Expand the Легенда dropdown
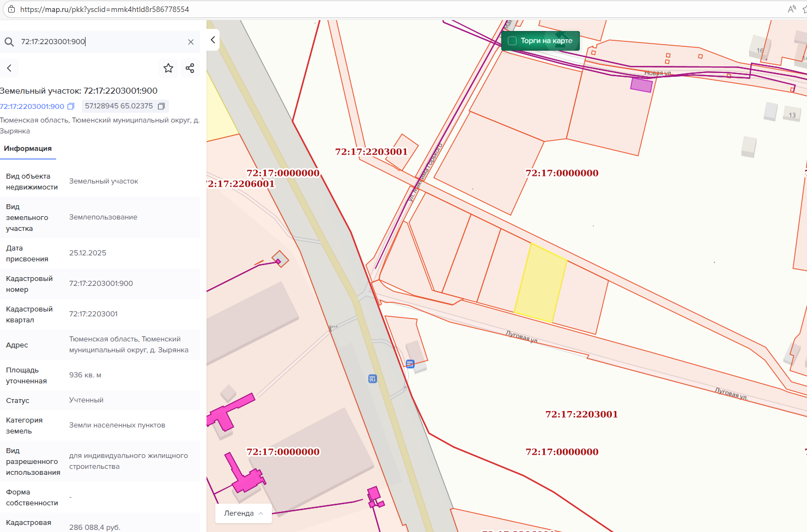Viewport: 807px width, 532px height. (244, 513)
